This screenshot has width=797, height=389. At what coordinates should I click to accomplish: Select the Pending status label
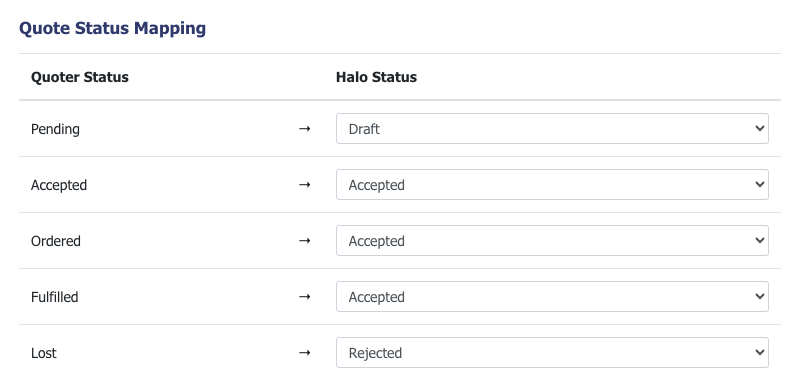[55, 129]
